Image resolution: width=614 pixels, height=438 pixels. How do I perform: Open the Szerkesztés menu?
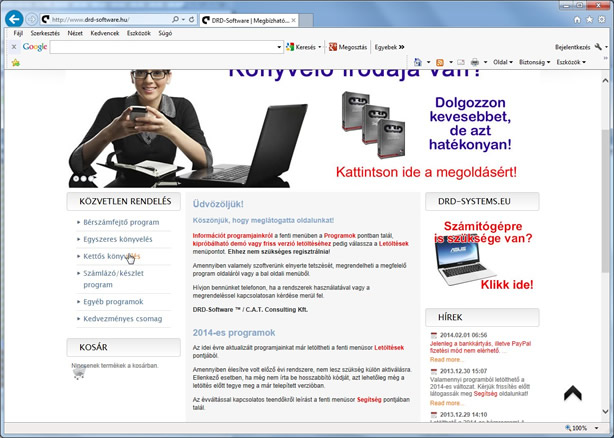point(45,33)
